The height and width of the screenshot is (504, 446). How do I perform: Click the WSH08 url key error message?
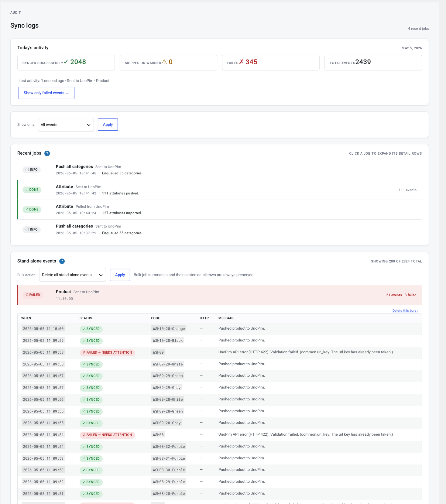pyautogui.click(x=306, y=434)
